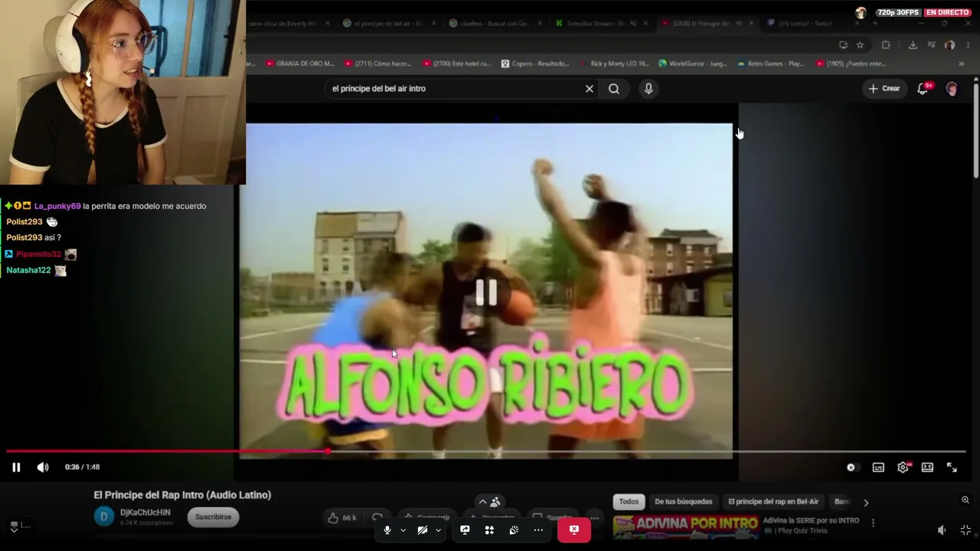This screenshot has width=980, height=551.
Task: Click the speaker volume icon at bottom right
Action: [942, 530]
